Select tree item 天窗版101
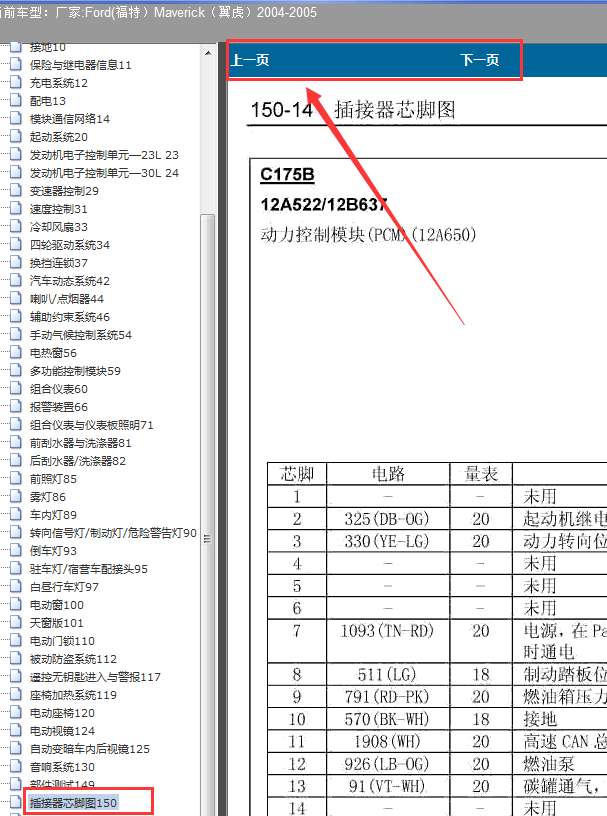 click(x=57, y=623)
